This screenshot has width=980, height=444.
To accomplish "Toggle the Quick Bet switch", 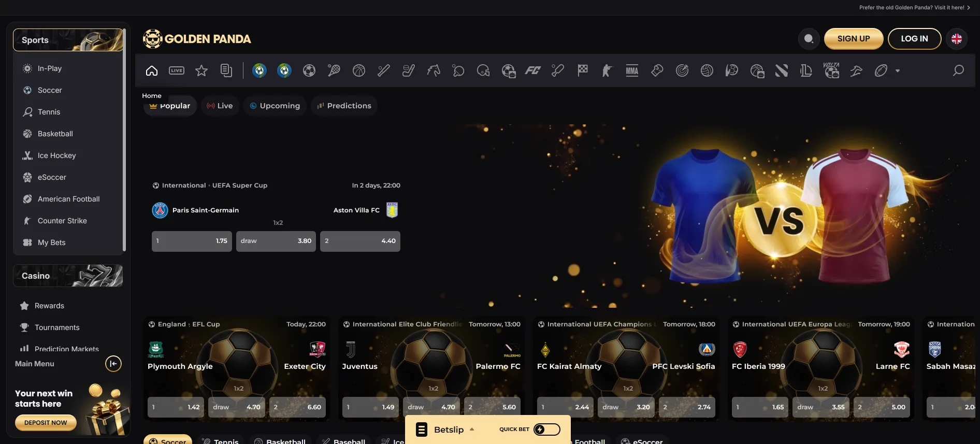I will point(547,429).
